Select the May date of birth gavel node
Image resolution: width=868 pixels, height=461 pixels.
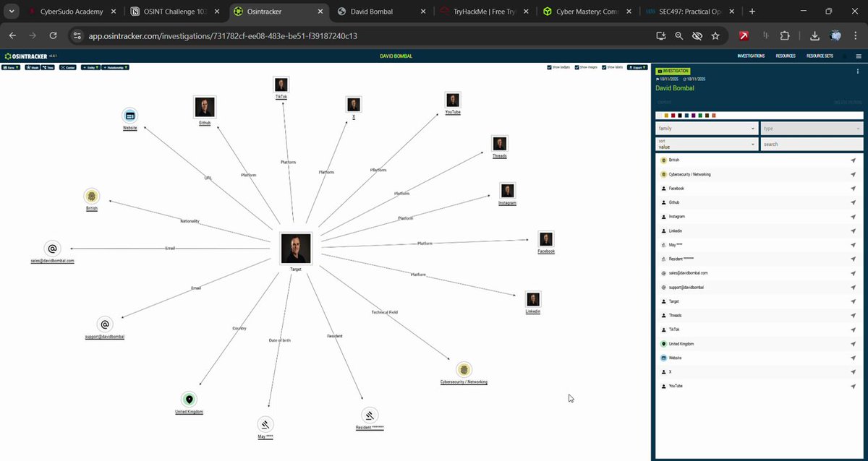[265, 425]
